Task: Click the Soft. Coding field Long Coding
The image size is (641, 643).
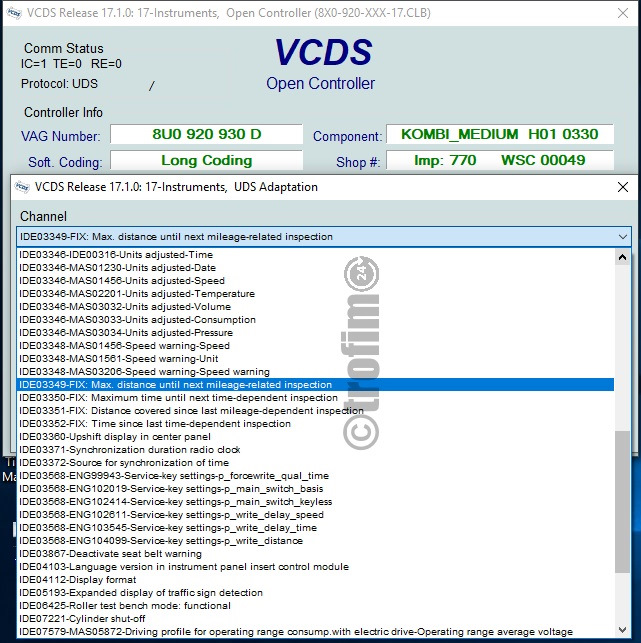Action: (x=207, y=160)
